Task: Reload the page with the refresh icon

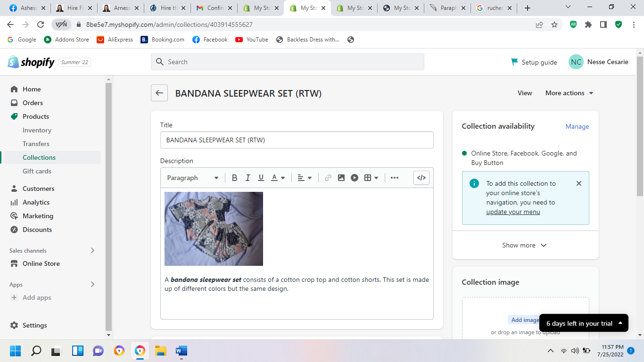Action: click(41, 25)
